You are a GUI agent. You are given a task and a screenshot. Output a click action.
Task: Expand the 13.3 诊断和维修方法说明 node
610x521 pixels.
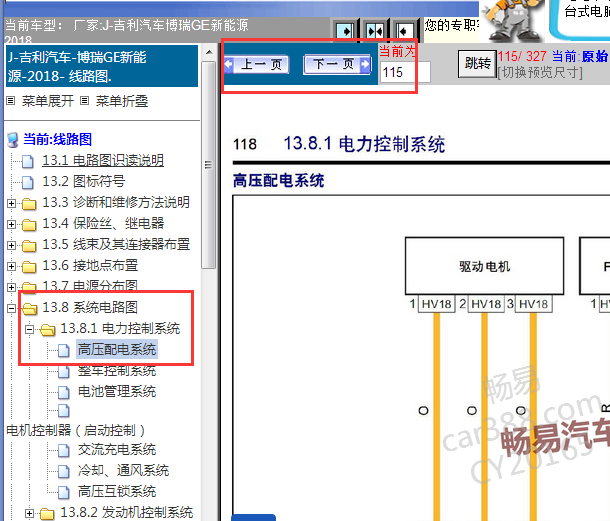pyautogui.click(x=11, y=203)
